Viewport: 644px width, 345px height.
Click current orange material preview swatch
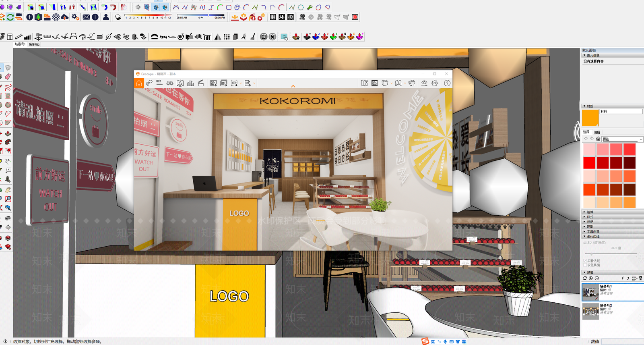pos(590,118)
